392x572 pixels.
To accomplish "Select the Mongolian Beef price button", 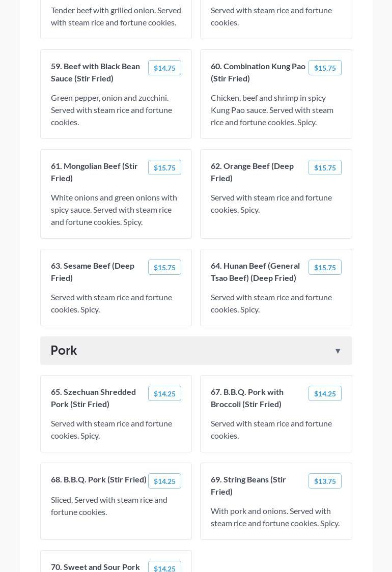I will click(164, 168).
